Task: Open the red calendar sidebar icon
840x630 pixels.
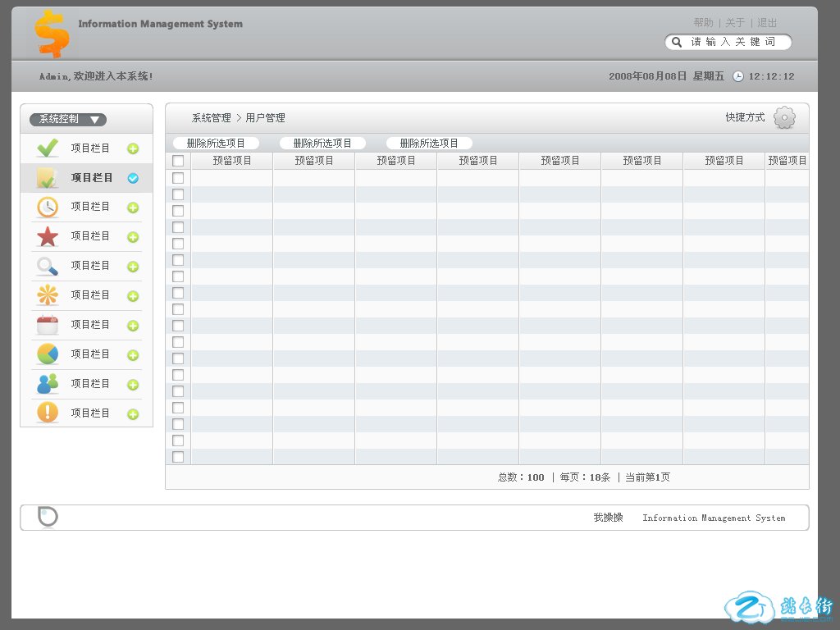Action: (48, 325)
